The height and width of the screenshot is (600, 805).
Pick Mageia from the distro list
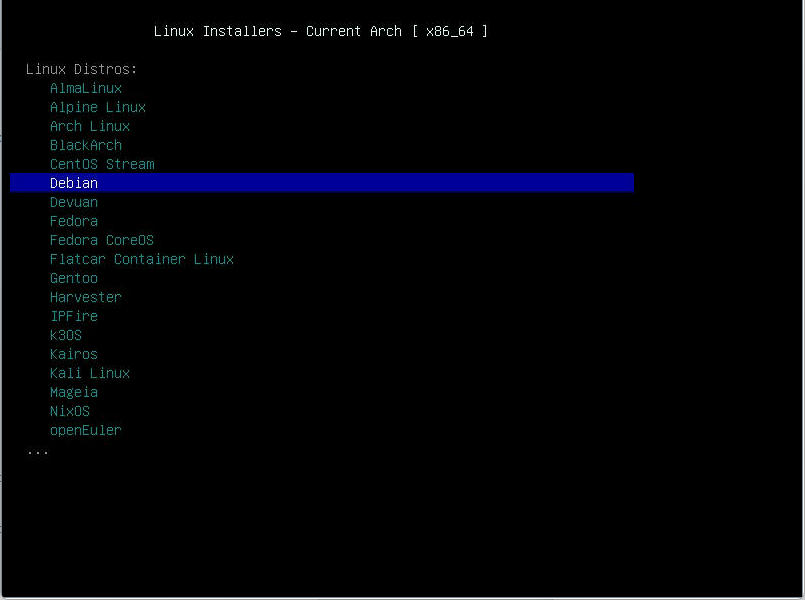(74, 392)
